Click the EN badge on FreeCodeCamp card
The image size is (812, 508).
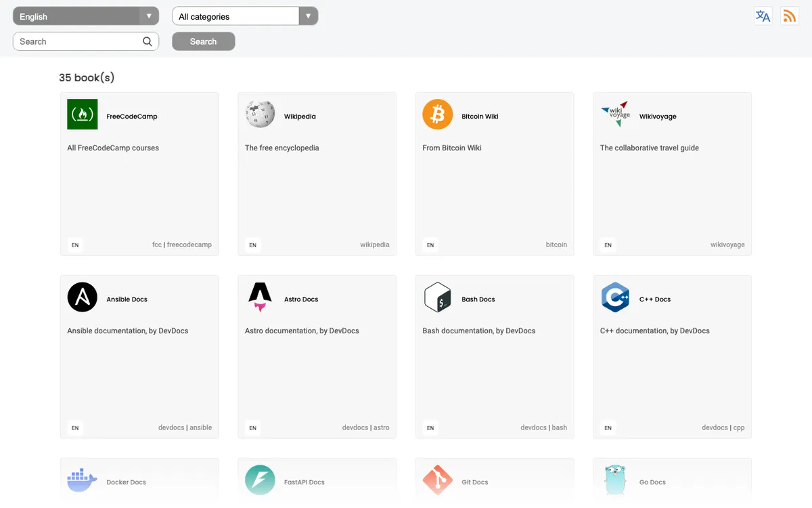click(75, 245)
